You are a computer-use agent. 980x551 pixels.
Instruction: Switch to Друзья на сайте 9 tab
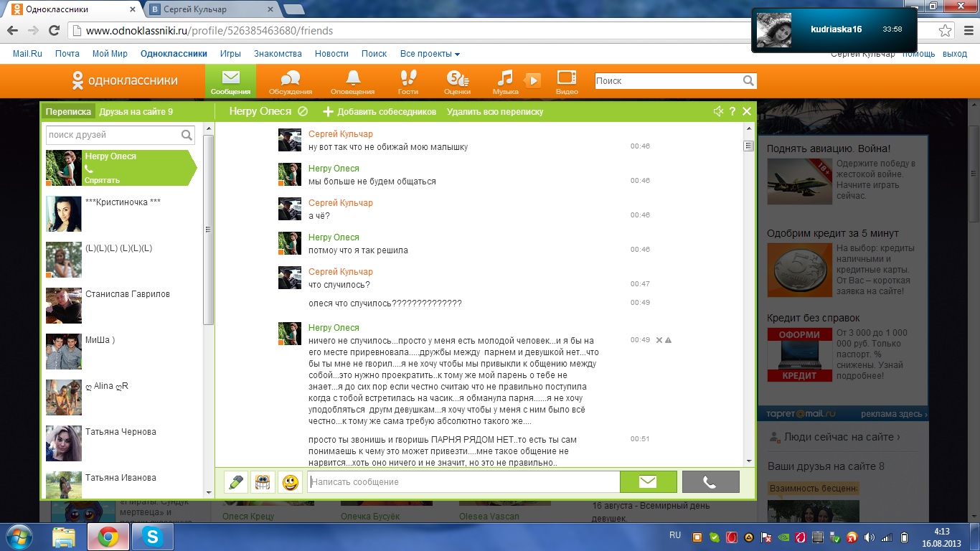coord(136,112)
